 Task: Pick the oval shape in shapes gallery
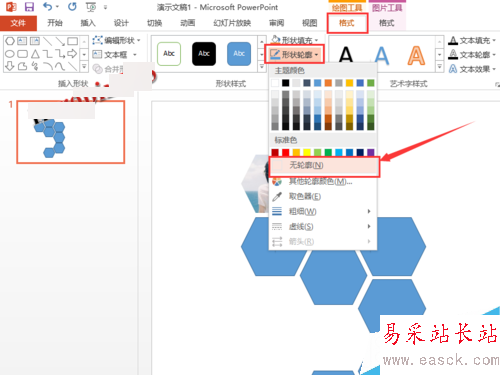[x=10, y=54]
